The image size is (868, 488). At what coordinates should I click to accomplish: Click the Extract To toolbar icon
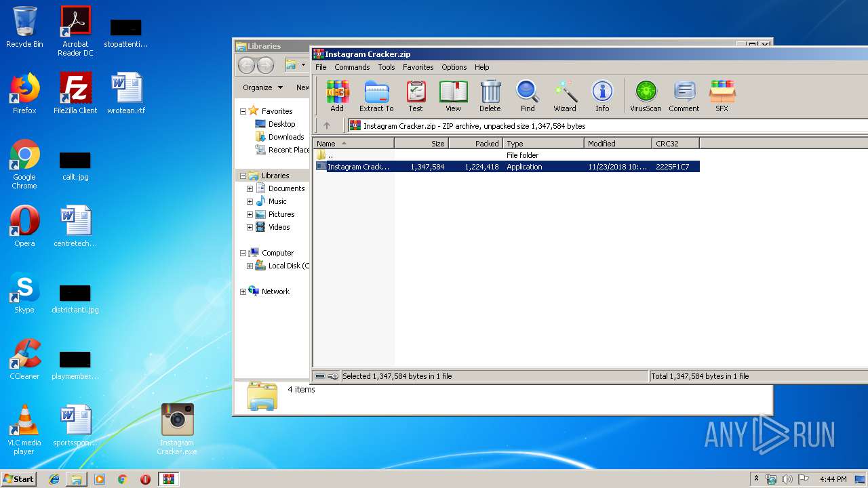coord(376,96)
